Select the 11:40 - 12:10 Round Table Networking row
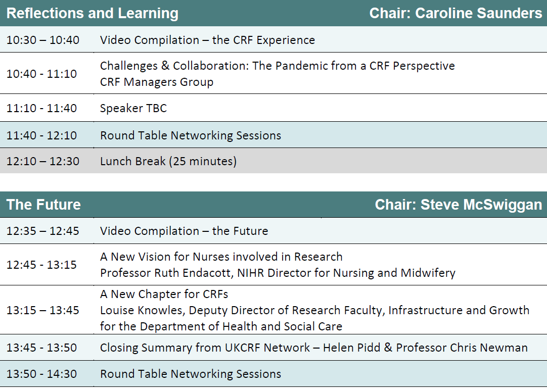This screenshot has width=547, height=392. click(273, 135)
